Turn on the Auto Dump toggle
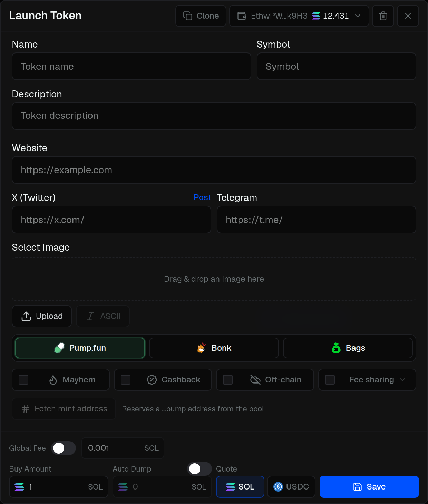The width and height of the screenshot is (428, 504). (200, 469)
